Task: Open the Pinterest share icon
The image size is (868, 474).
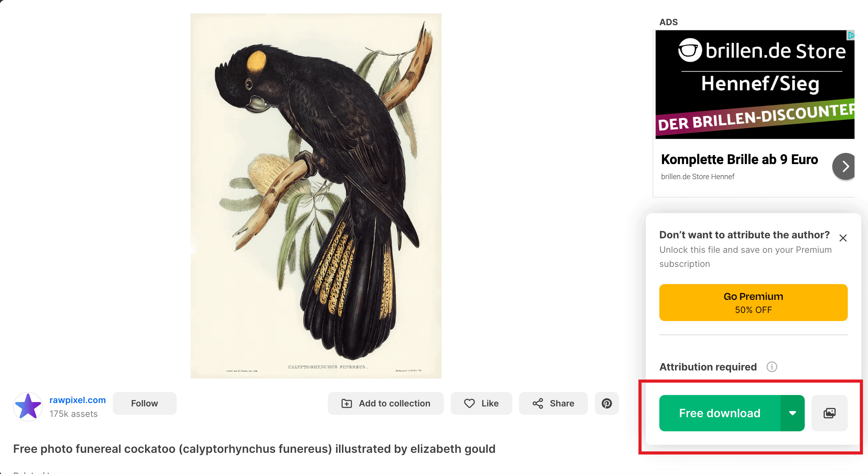Action: (x=606, y=403)
